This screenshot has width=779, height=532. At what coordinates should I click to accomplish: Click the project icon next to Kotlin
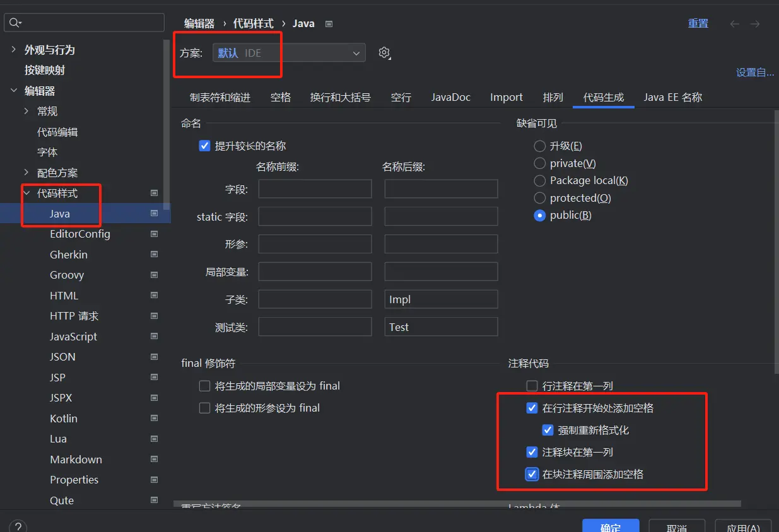154,419
